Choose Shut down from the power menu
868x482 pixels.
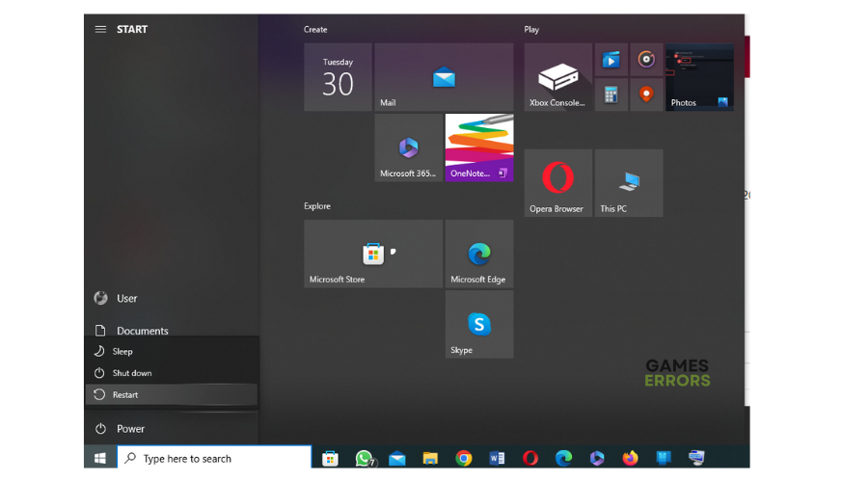[x=171, y=373]
